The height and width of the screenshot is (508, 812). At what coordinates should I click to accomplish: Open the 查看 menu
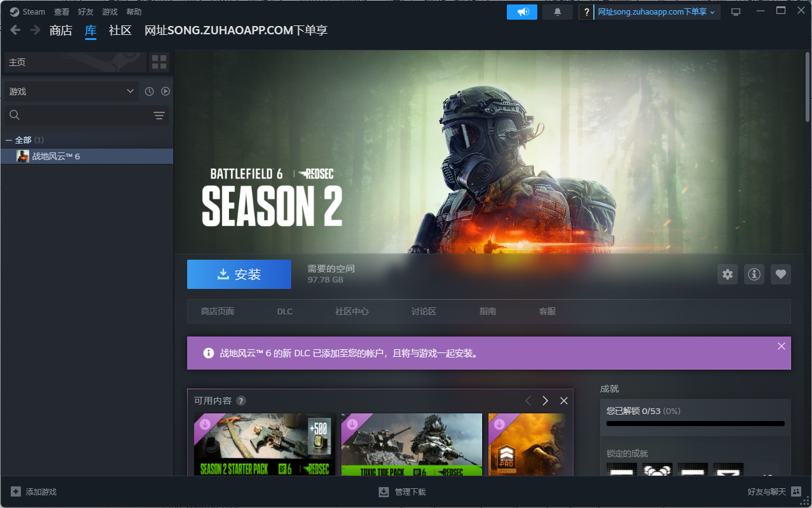point(62,12)
